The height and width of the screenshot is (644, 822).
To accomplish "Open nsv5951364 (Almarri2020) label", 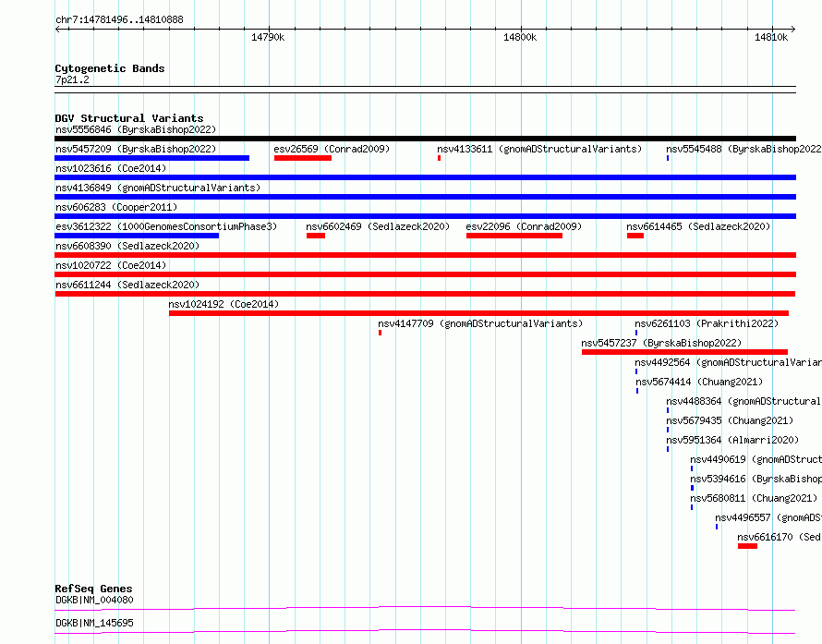I will [733, 440].
